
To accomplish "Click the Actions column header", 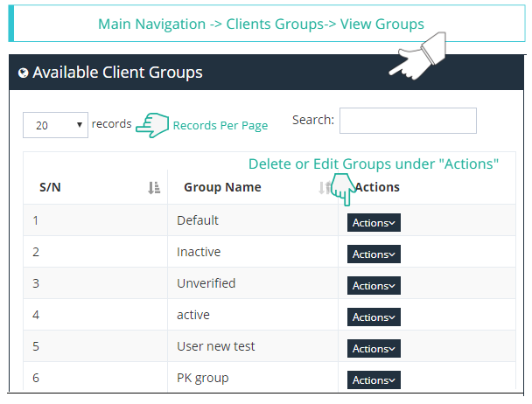I will (x=377, y=187).
